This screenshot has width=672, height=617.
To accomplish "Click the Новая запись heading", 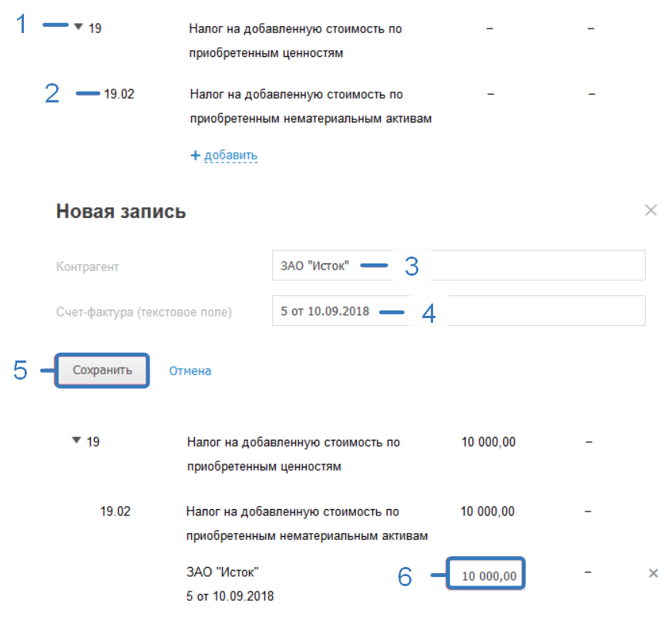I will 121,212.
